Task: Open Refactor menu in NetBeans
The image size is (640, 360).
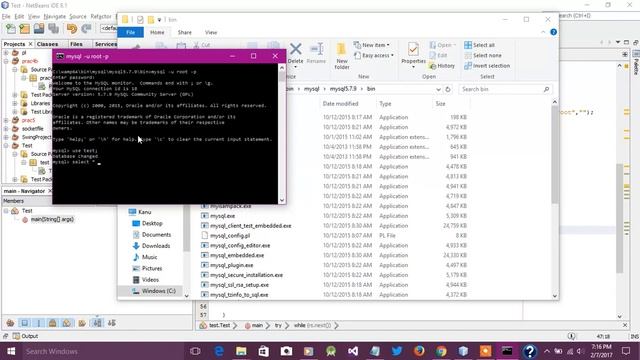Action: [x=101, y=16]
